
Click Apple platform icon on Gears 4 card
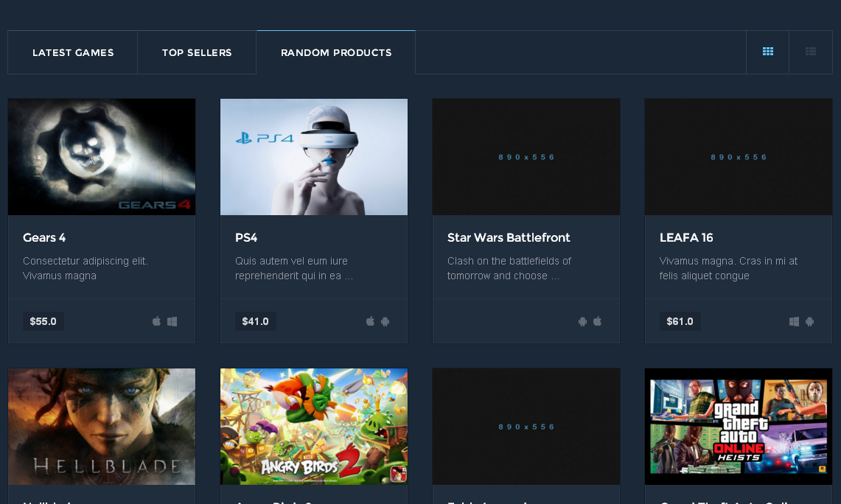coord(156,321)
